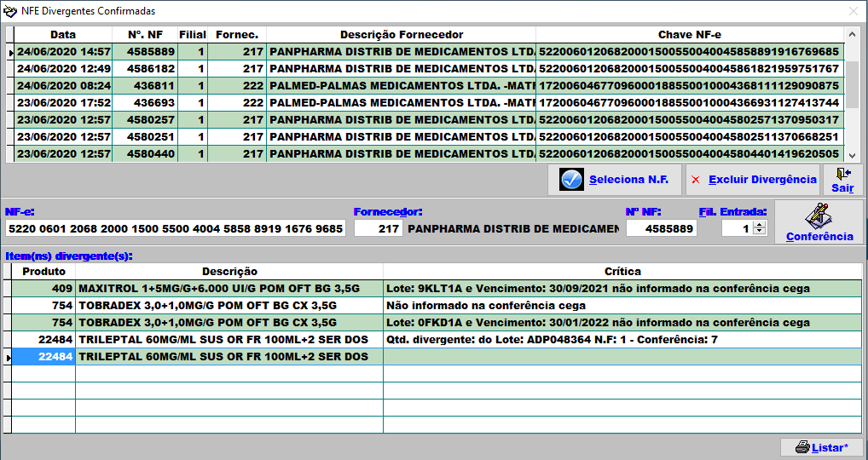This screenshot has width=868, height=460.
Task: Click the Fornec. column header
Action: click(237, 35)
